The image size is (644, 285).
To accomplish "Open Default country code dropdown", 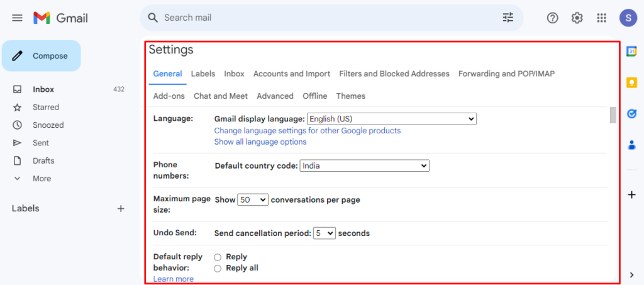I will [365, 166].
